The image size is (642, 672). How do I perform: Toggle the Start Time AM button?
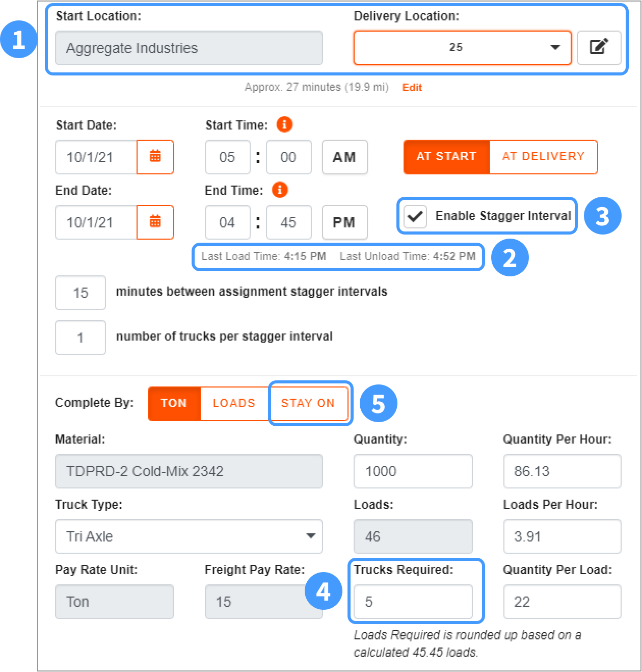(344, 157)
